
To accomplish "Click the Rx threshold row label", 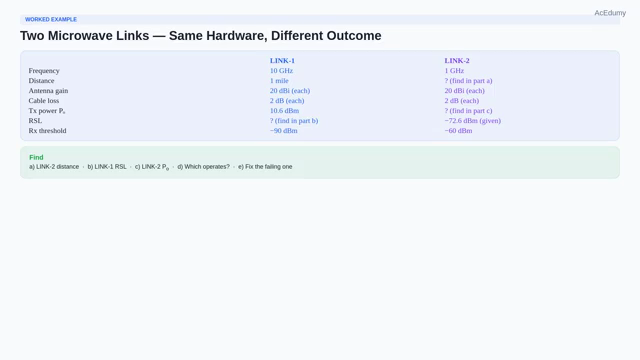I will pos(47,131).
